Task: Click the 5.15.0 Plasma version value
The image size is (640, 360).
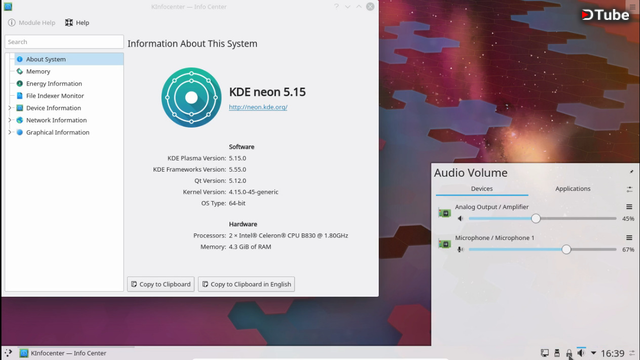Action: point(237,158)
